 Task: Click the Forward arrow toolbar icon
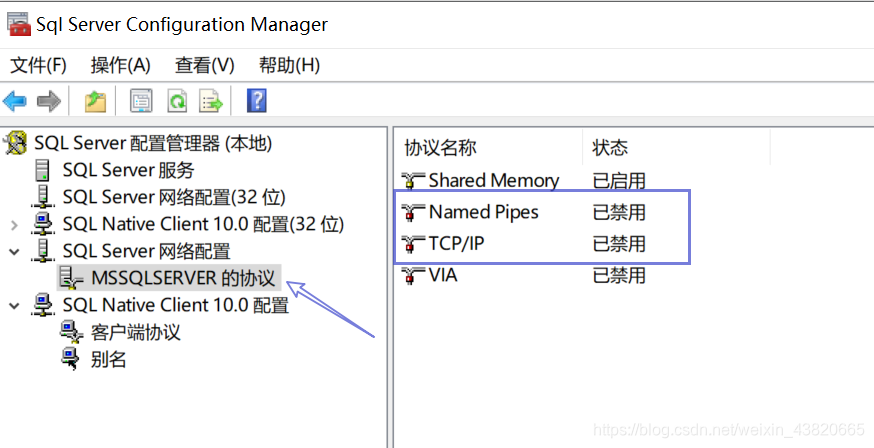point(48,101)
